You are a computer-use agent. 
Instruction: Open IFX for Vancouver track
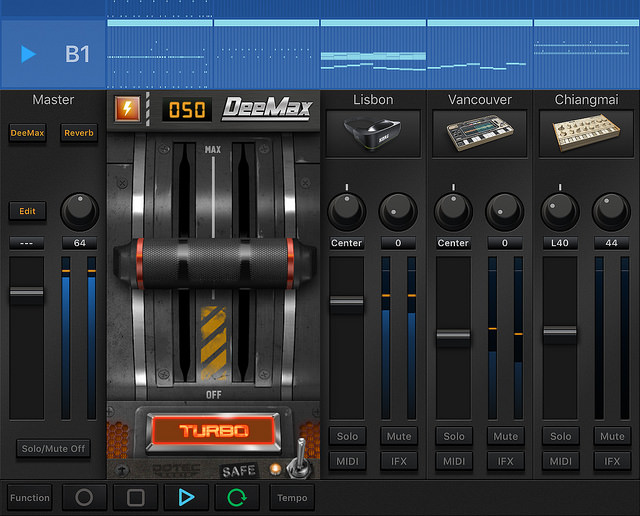coord(505,461)
